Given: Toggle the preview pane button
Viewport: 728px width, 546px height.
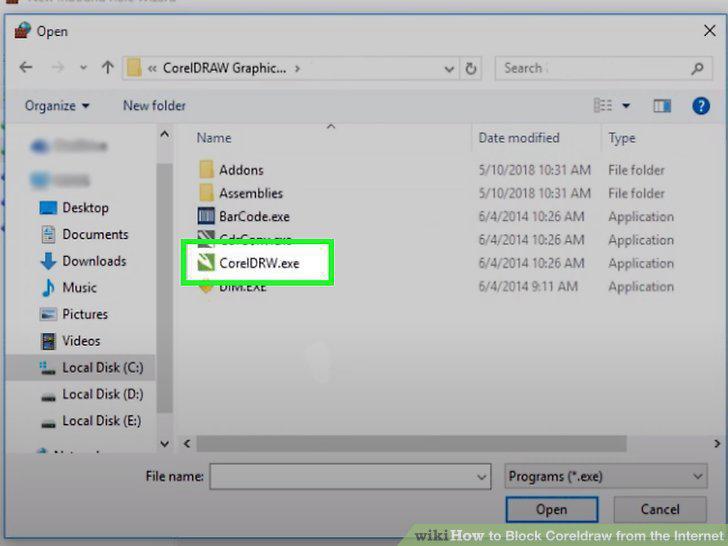Looking at the screenshot, I should pos(662,106).
